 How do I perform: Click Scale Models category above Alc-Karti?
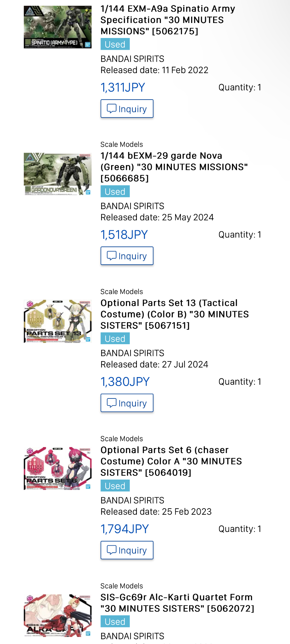tap(122, 586)
